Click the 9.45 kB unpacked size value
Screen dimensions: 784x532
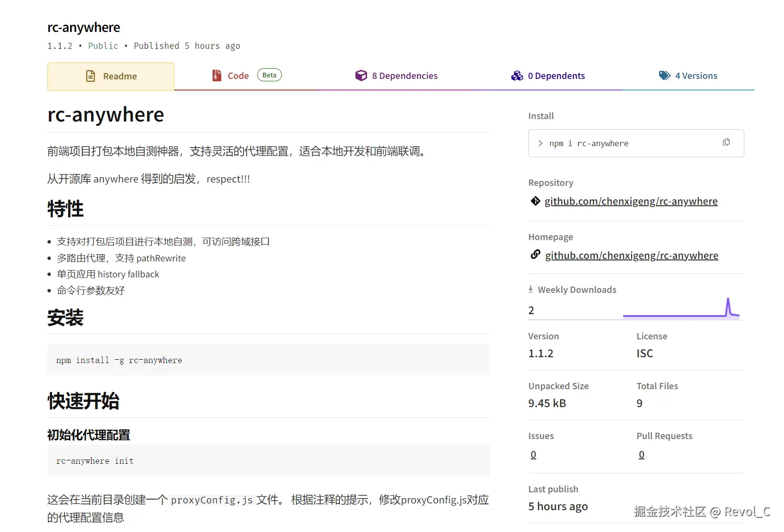[x=547, y=403]
